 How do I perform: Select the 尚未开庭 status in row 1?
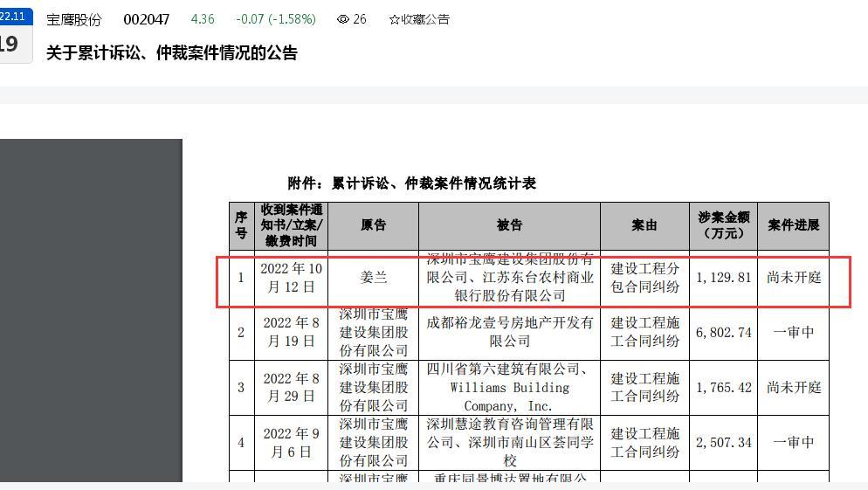pos(793,278)
